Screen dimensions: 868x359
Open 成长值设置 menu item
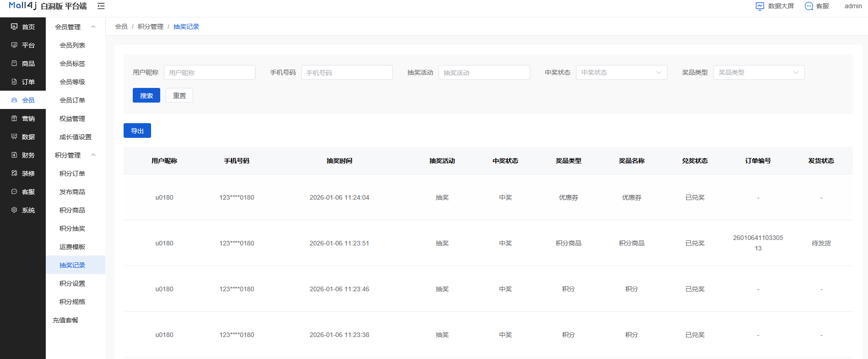[76, 137]
